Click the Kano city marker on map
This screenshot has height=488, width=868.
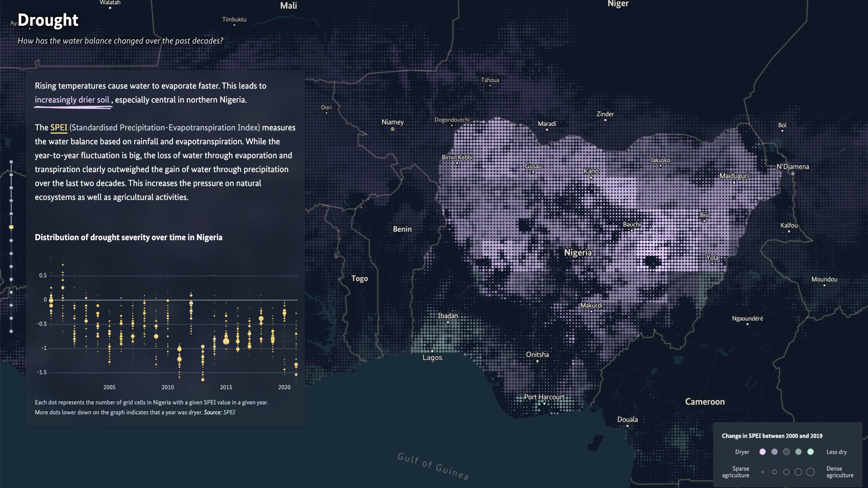[591, 178]
